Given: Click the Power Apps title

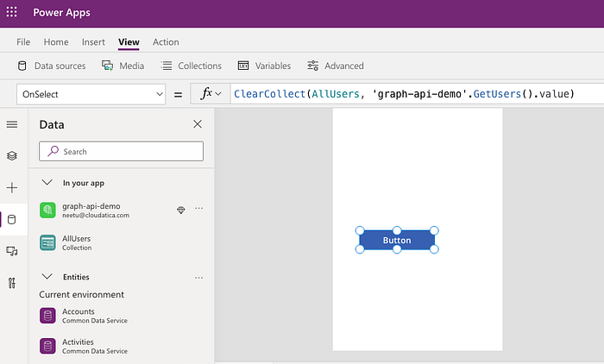Looking at the screenshot, I should (61, 12).
